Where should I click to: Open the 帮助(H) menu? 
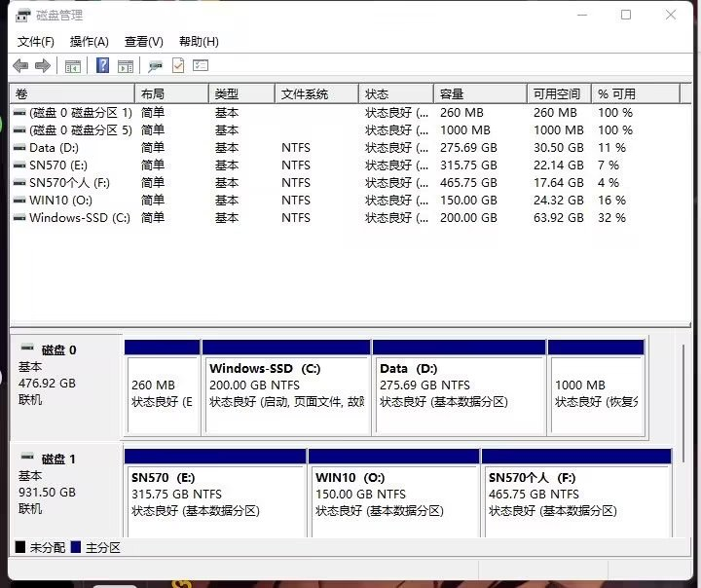199,42
